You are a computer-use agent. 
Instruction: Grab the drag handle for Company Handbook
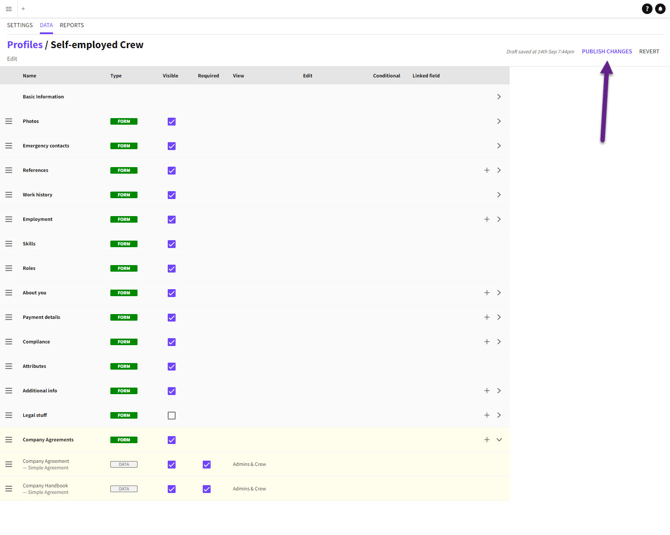click(9, 489)
